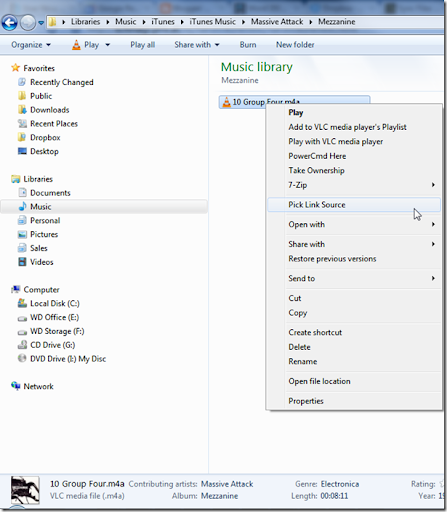Image resolution: width=447 pixels, height=512 pixels.
Task: Open the Organize toolbar menu
Action: tap(31, 45)
